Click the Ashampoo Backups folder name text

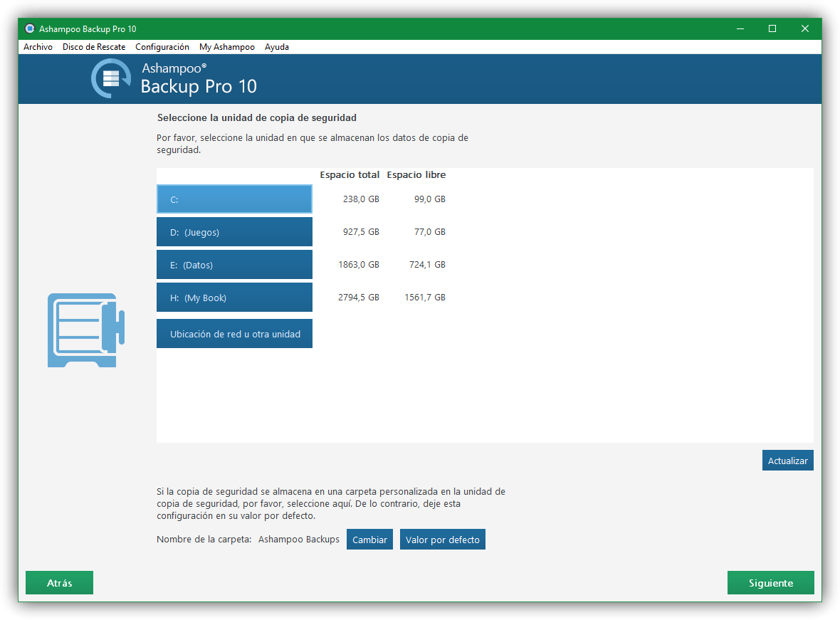299,539
